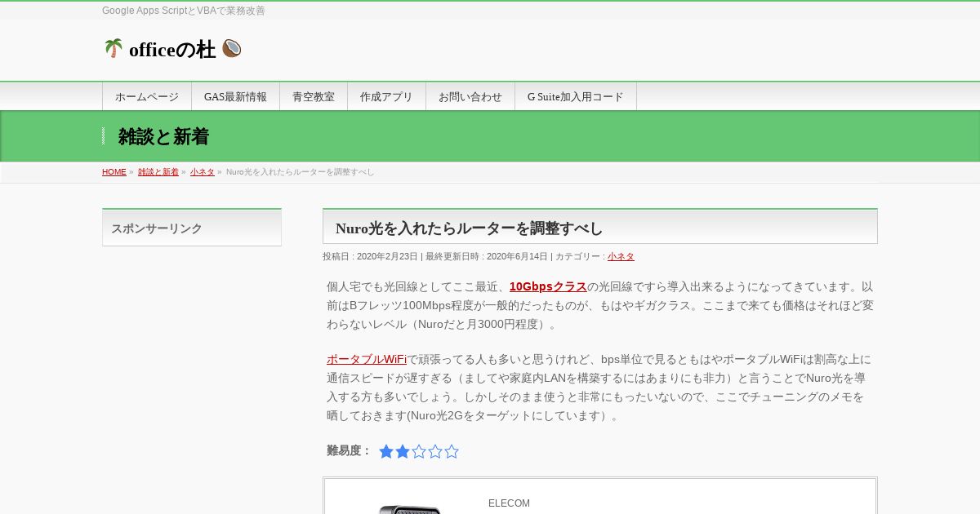980x514 pixels.
Task: Click the 最終更新日時 2020年6月14日 text
Action: point(487,256)
